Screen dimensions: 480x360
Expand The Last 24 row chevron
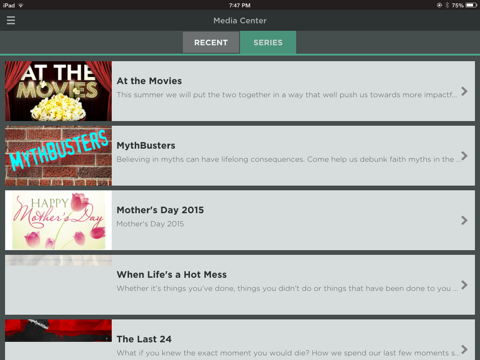point(464,349)
